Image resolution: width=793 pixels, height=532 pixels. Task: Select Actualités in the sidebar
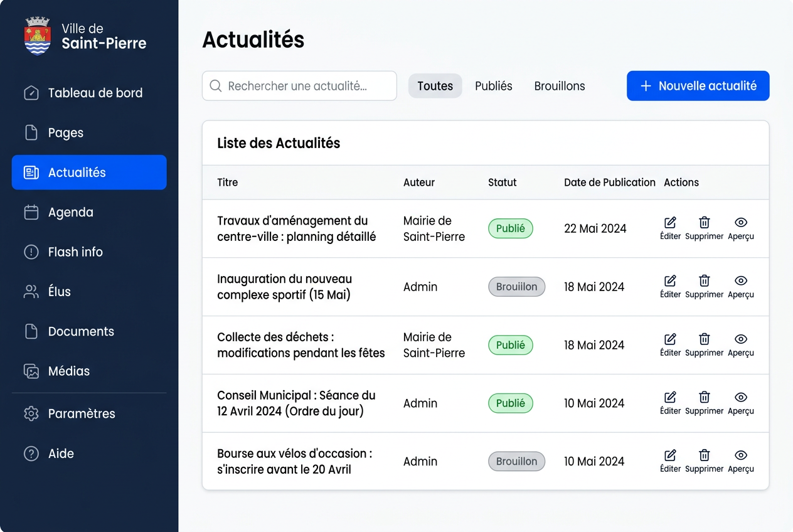coord(89,173)
